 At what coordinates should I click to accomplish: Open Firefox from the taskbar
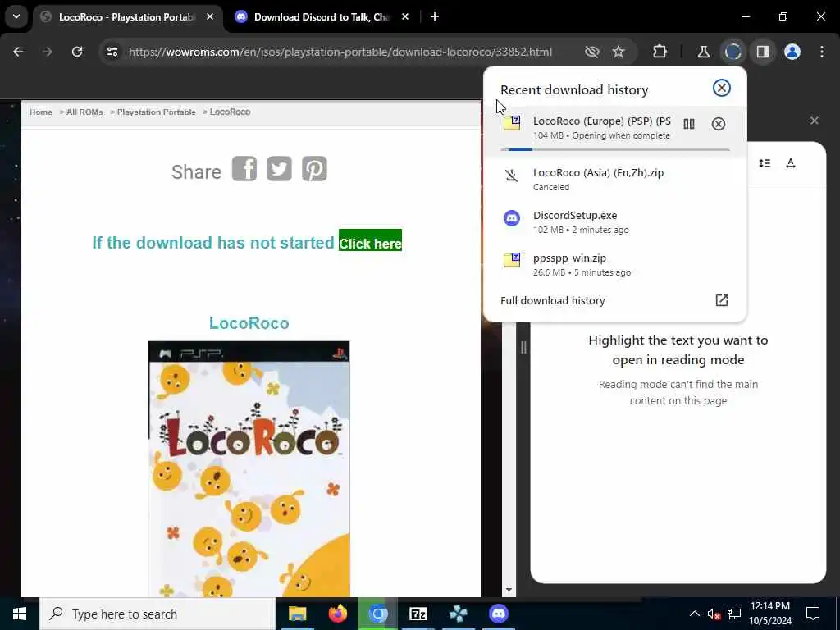pos(337,614)
